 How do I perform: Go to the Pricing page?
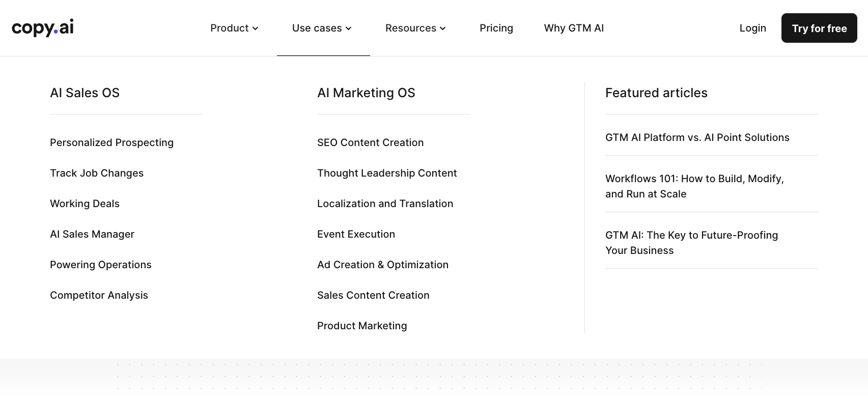[496, 28]
